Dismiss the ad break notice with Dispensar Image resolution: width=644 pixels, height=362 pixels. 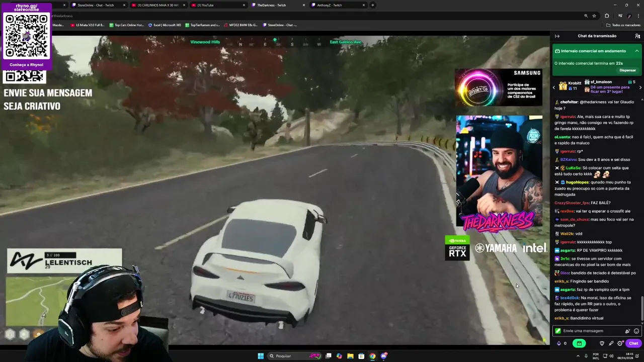coord(628,70)
